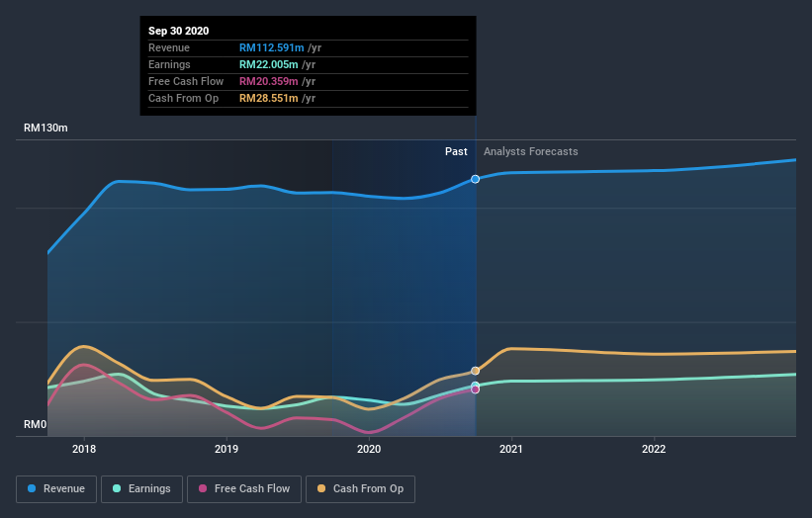Click the Past section label

[456, 151]
